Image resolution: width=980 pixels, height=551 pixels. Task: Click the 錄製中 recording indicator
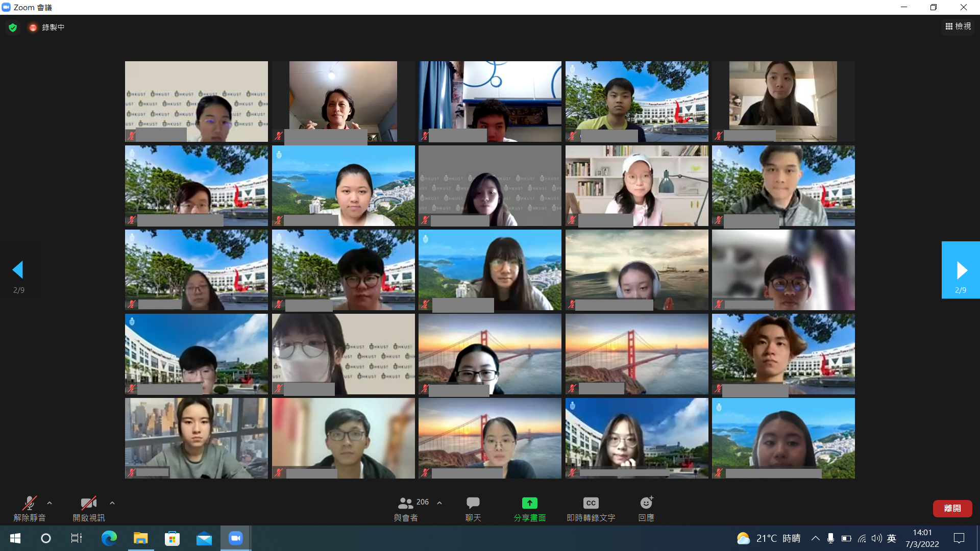pos(47,28)
